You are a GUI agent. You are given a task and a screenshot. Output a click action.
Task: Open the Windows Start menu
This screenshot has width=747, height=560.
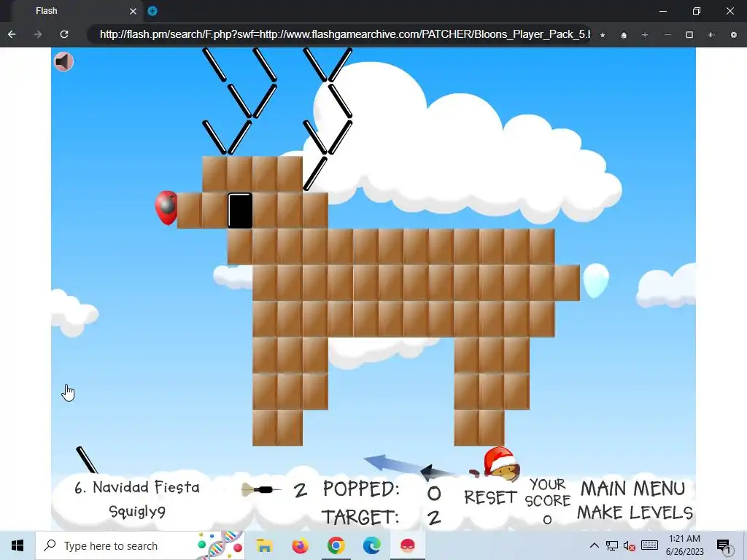point(18,545)
